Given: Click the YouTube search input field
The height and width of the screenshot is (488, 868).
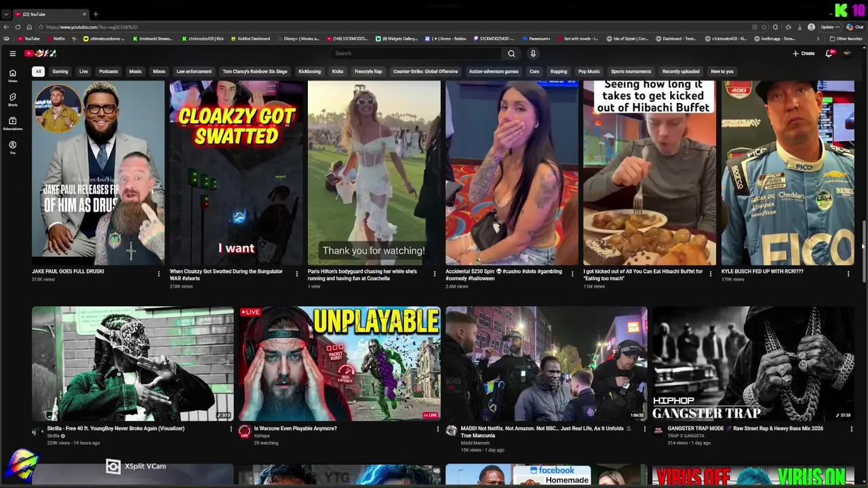Looking at the screenshot, I should coord(417,54).
